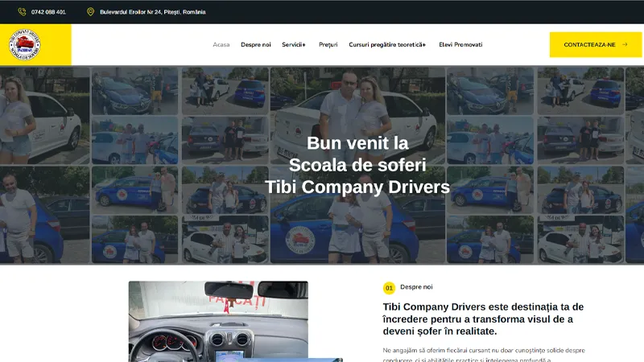Viewport: 644px width, 362px height.
Task: Click arrow icon on Contacteaza-ne button
Action: point(625,44)
